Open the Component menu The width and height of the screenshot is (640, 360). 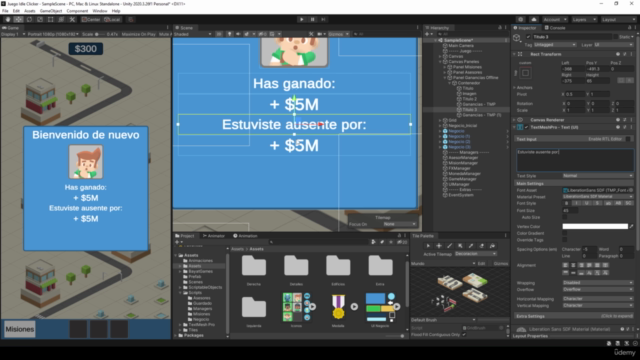tap(77, 11)
